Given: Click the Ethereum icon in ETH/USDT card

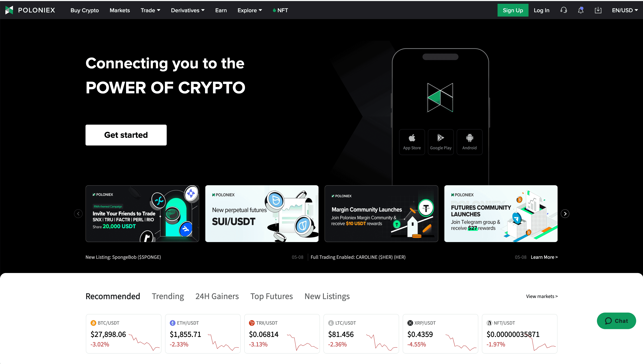Looking at the screenshot, I should point(172,323).
